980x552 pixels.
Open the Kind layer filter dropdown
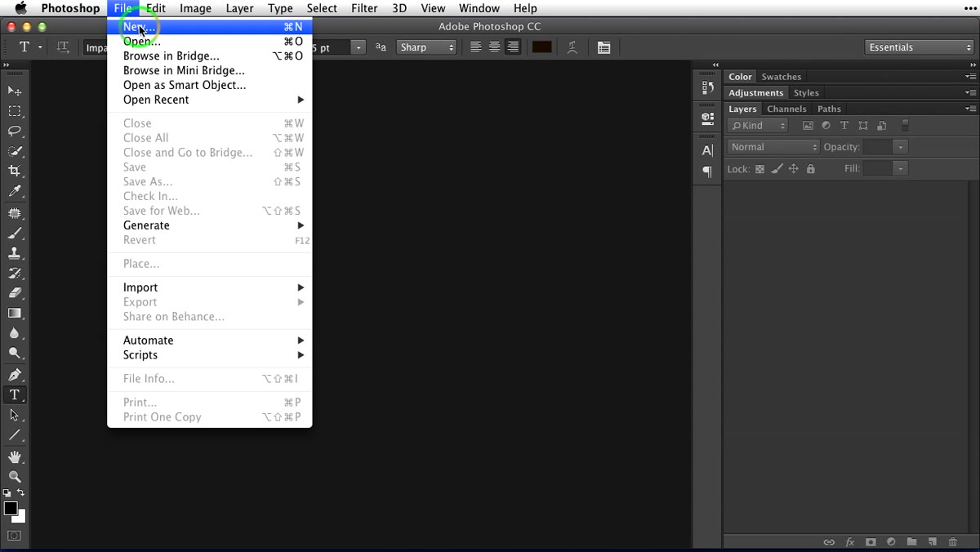758,126
